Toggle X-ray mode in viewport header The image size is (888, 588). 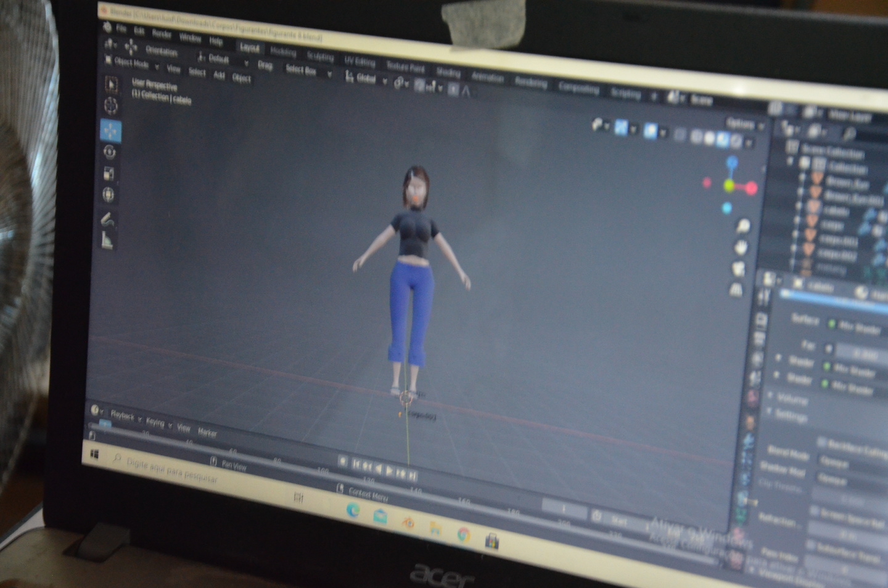coord(680,135)
